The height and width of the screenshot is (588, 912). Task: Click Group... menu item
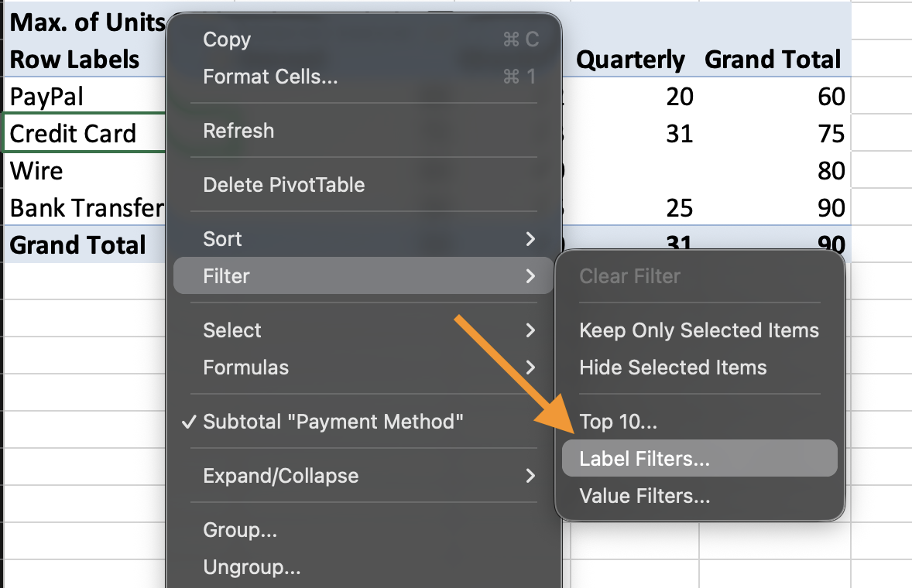pyautogui.click(x=240, y=530)
